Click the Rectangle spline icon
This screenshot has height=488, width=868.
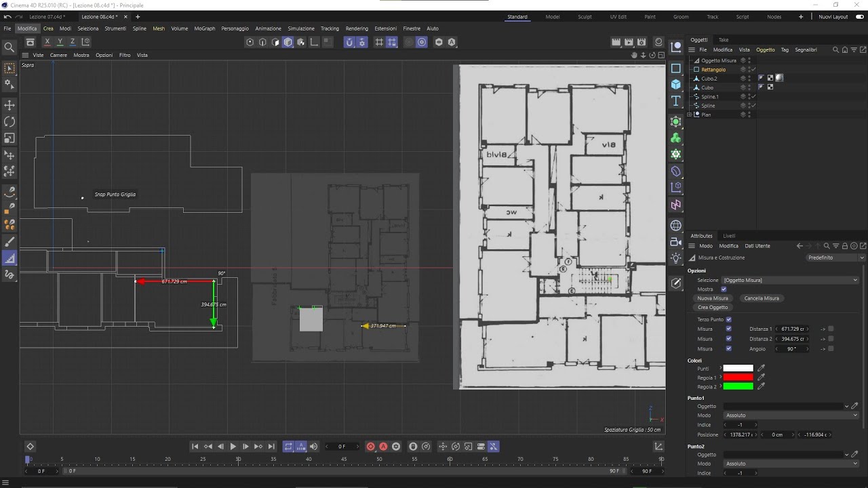pyautogui.click(x=676, y=68)
